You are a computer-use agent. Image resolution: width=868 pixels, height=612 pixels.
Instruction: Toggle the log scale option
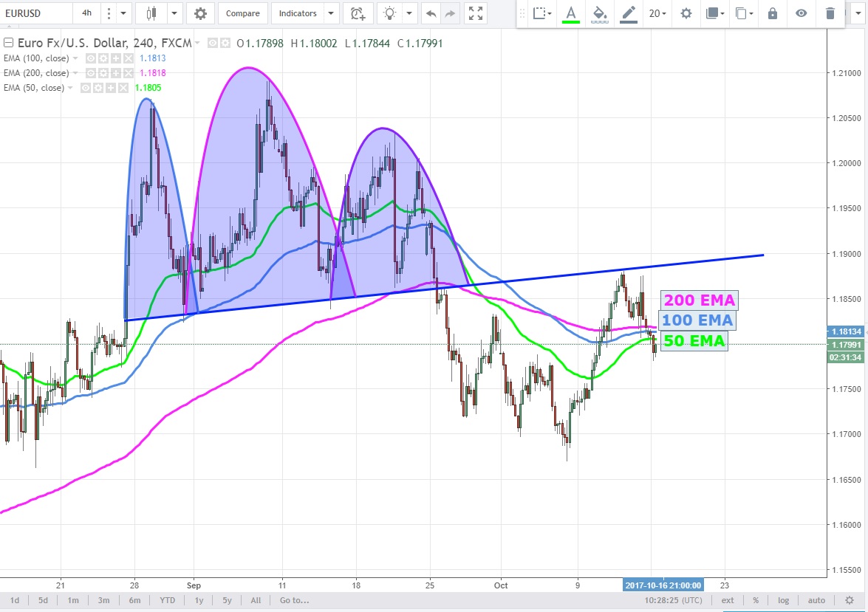(784, 600)
